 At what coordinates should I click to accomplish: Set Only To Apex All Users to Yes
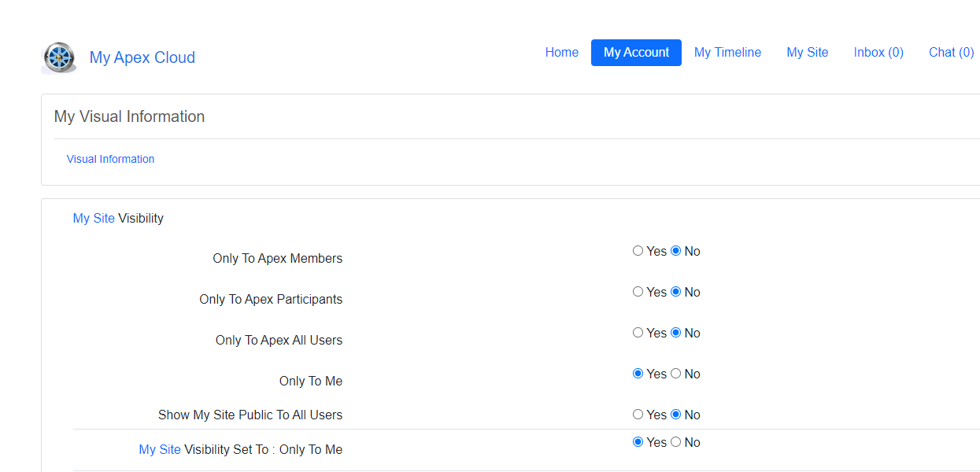pos(638,333)
